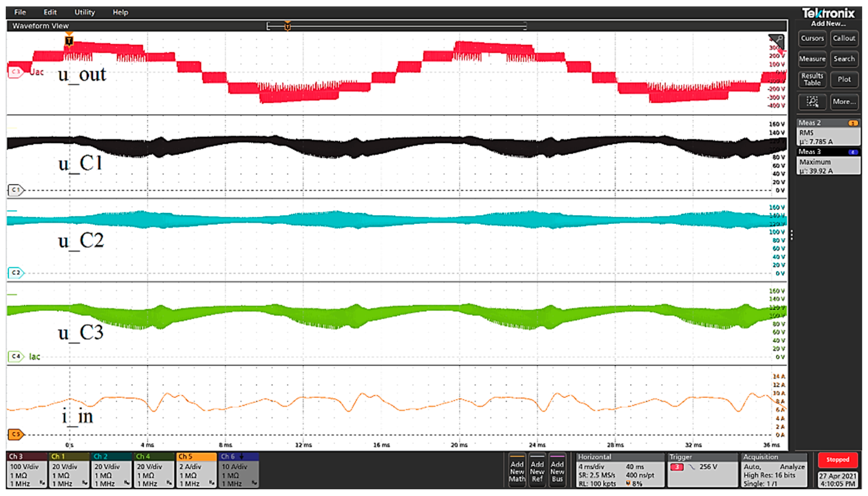This screenshot has width=868, height=496.
Task: Toggle the Ch 5 channel badge
Action: point(197,470)
